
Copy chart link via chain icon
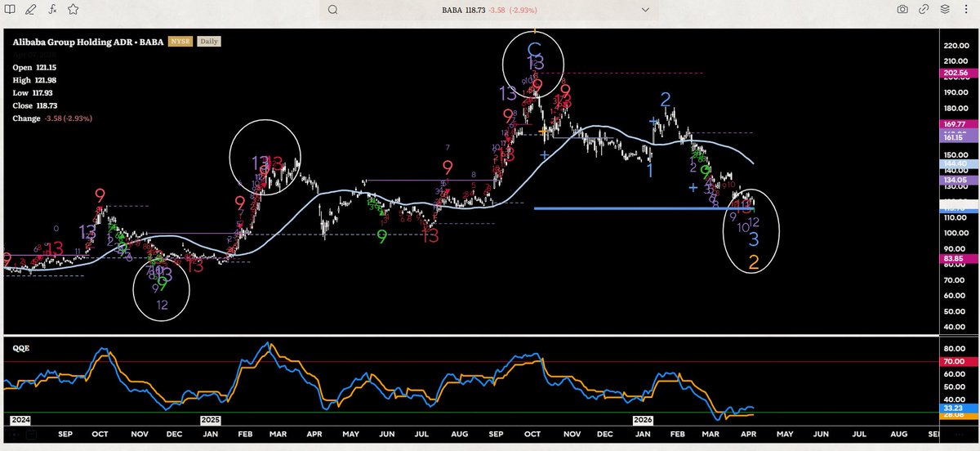point(924,10)
